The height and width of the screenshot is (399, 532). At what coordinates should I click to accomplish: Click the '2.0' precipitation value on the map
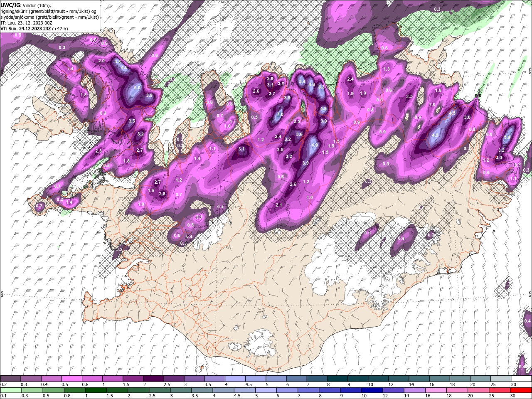pos(101,61)
